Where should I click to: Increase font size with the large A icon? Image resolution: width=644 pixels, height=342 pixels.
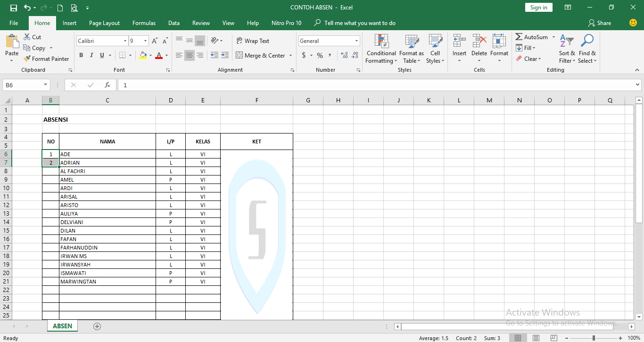tap(156, 41)
